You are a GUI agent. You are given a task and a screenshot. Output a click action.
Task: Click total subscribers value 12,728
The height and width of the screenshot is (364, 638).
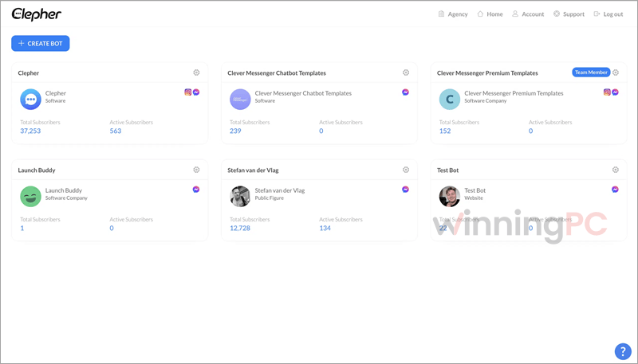pyautogui.click(x=240, y=228)
